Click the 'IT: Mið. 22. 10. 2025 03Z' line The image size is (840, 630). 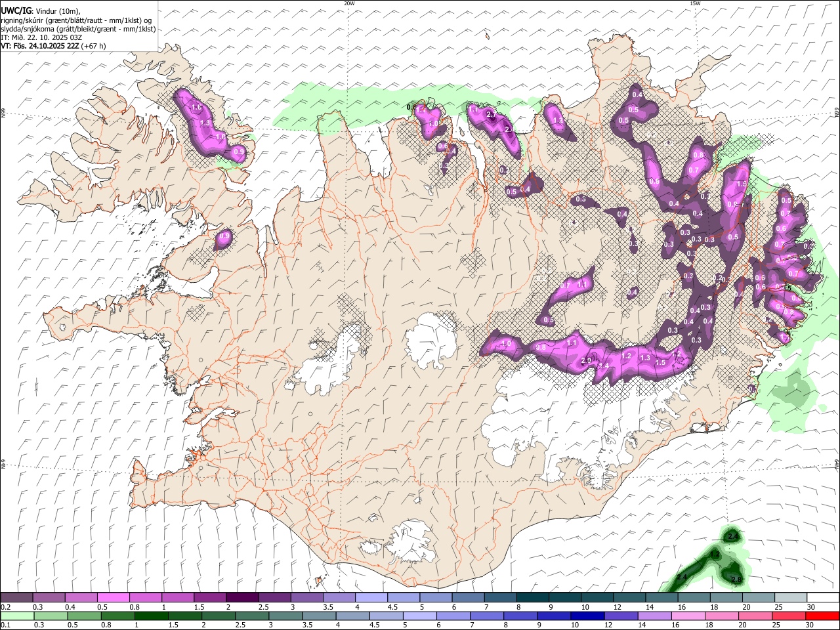(41, 37)
